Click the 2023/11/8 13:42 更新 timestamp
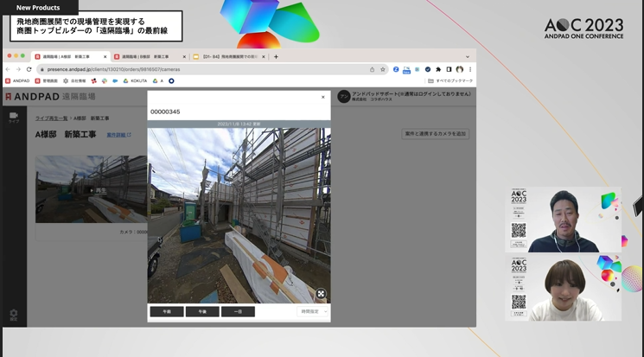644x357 pixels. 239,124
